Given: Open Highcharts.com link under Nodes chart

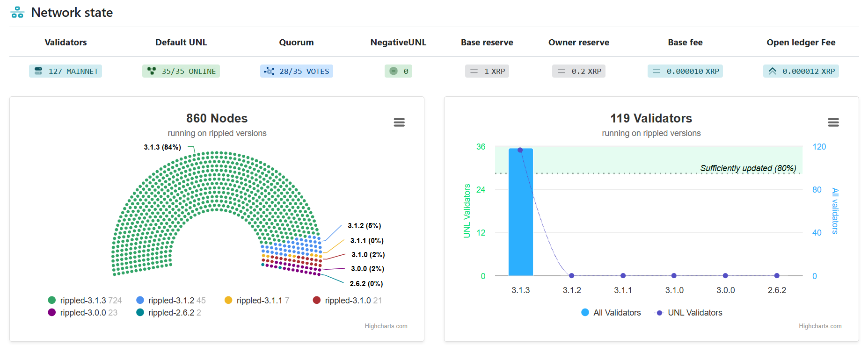Looking at the screenshot, I should [386, 326].
